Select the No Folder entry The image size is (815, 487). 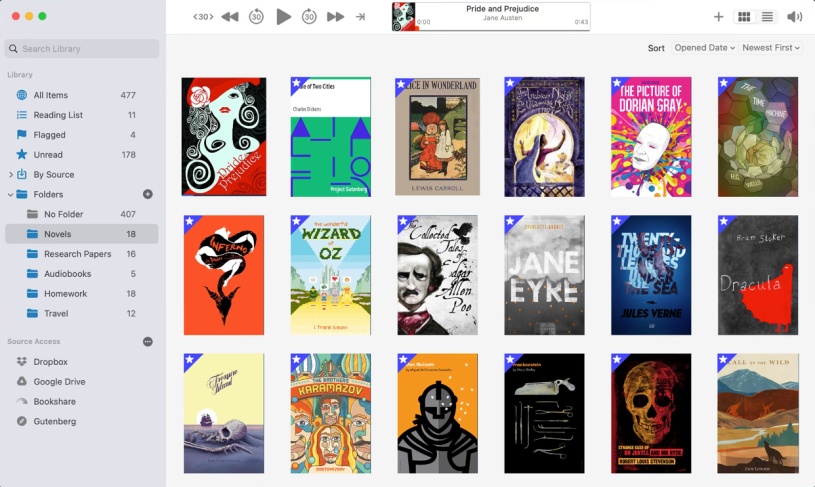coord(82,214)
